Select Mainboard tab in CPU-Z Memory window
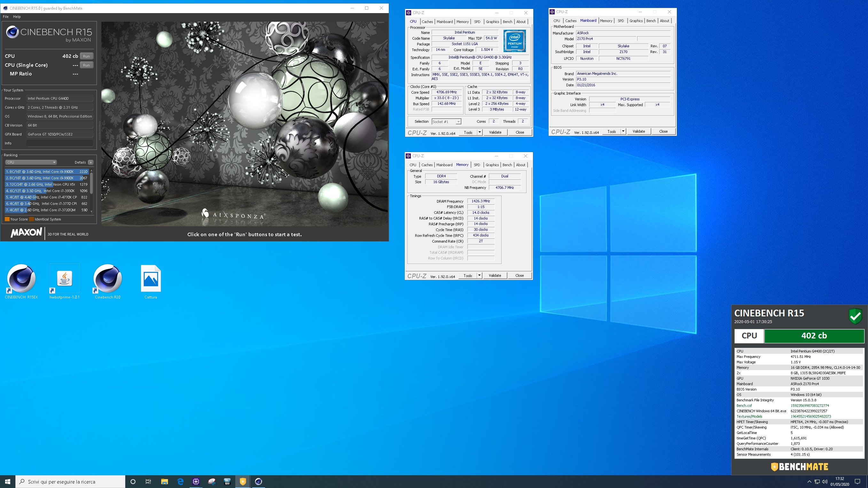The image size is (868, 488). (444, 165)
